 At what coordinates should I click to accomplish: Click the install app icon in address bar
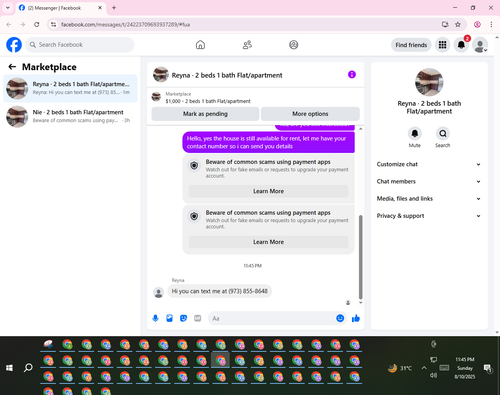point(445,24)
